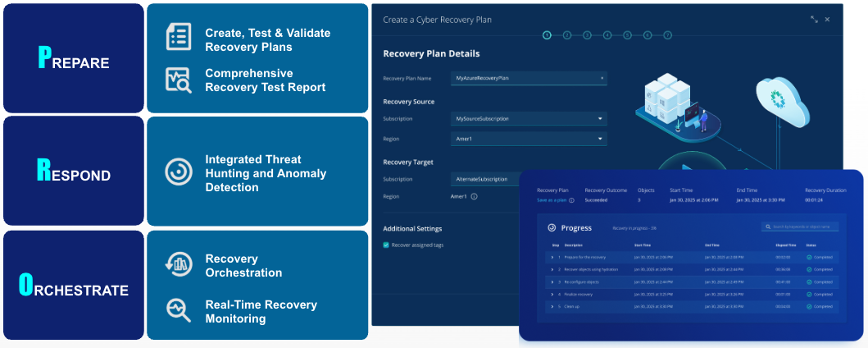Expand step 1 Prepare for the recovery
Image resolution: width=868 pixels, height=348 pixels.
[x=552, y=257]
